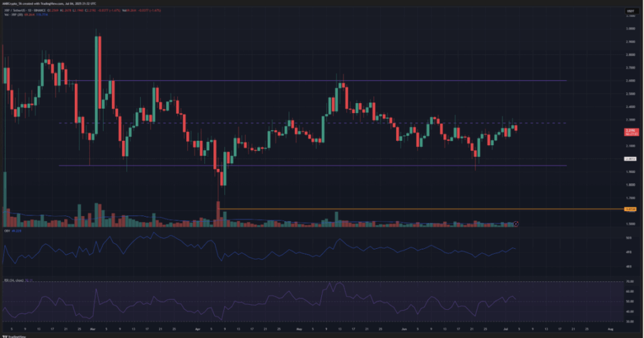Click the Aug label on time axis
This screenshot has height=338, width=644.
click(x=610, y=329)
